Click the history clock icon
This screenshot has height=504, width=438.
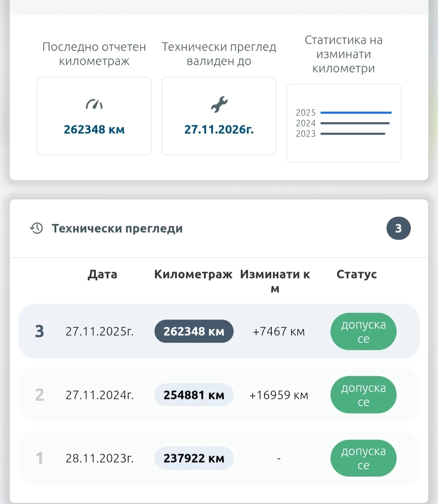pos(36,228)
